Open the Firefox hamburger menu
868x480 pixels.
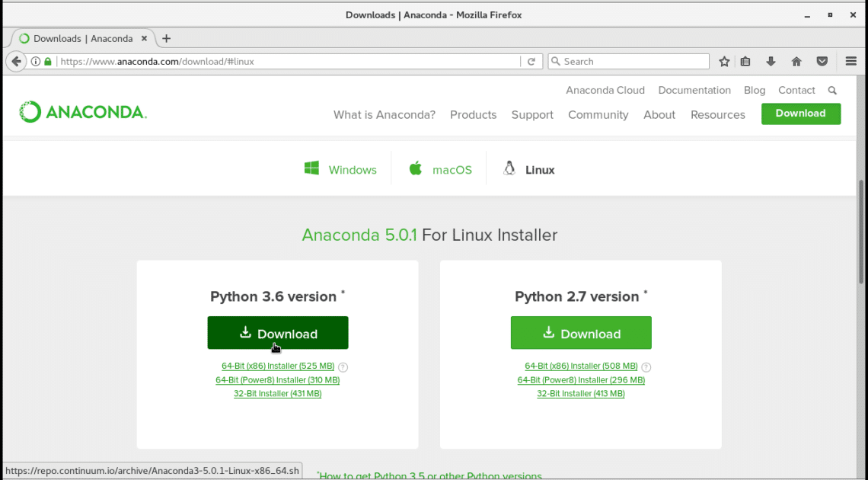point(851,62)
